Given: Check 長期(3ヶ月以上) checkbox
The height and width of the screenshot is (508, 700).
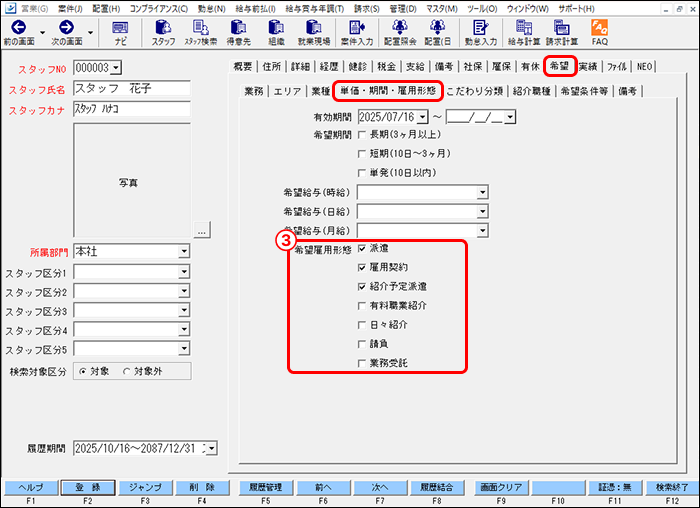Looking at the screenshot, I should click(x=362, y=135).
